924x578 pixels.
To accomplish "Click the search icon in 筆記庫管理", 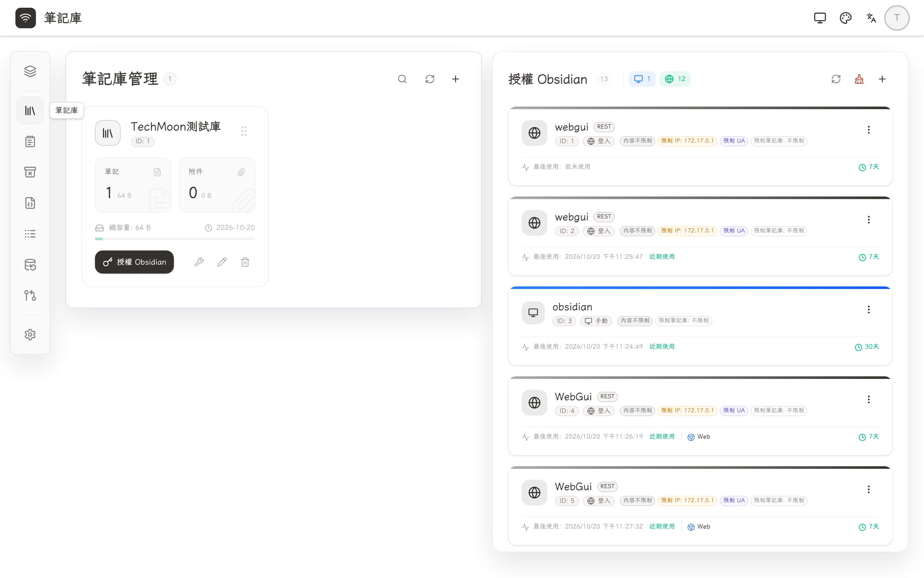I will [402, 79].
